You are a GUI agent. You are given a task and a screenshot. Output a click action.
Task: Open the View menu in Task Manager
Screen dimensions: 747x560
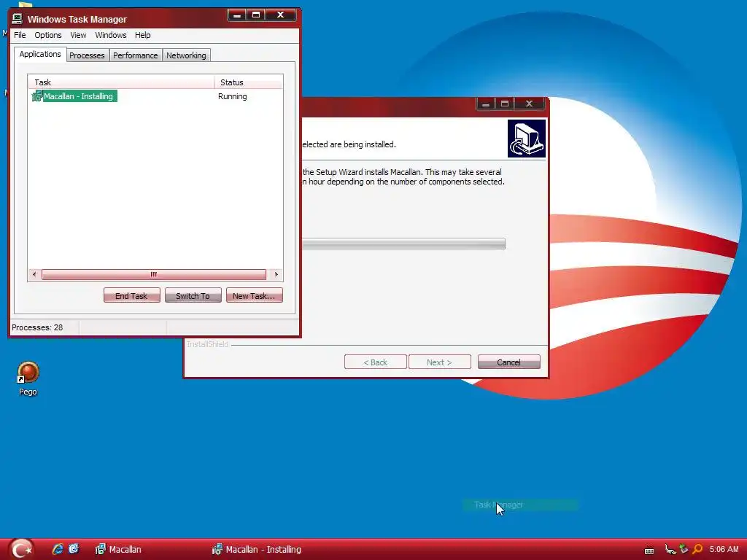pos(78,35)
